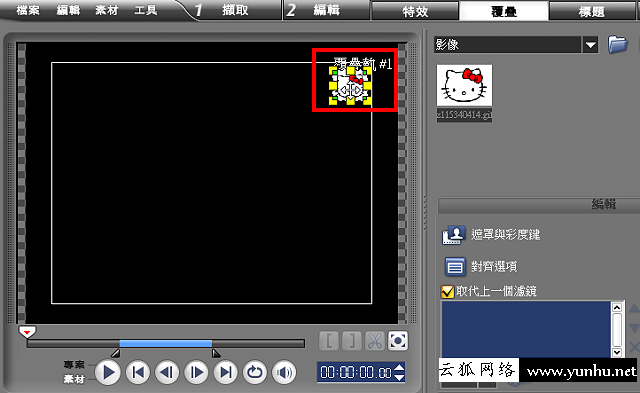The width and height of the screenshot is (640, 393).
Task: Advance to the next frame
Action: (x=196, y=372)
